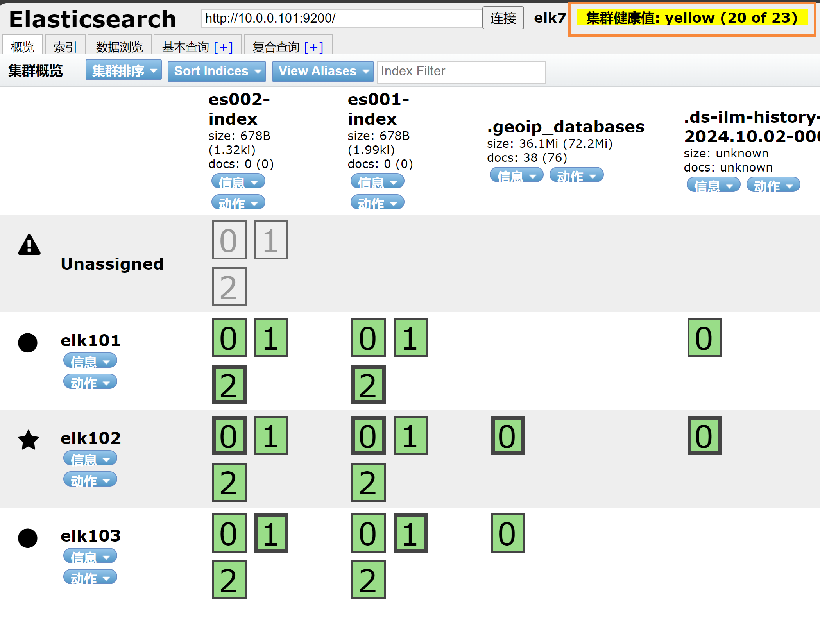Click the cluster health yellow status
This screenshot has width=820, height=644.
tap(692, 18)
